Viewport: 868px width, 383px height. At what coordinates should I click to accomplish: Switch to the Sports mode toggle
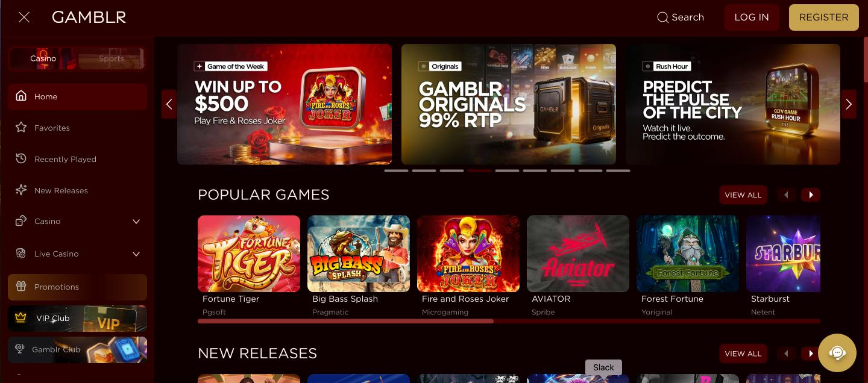pyautogui.click(x=112, y=58)
